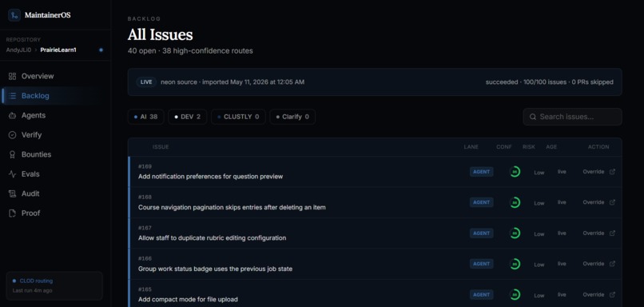644x307 pixels.
Task: Click the LANE column header
Action: (471, 147)
